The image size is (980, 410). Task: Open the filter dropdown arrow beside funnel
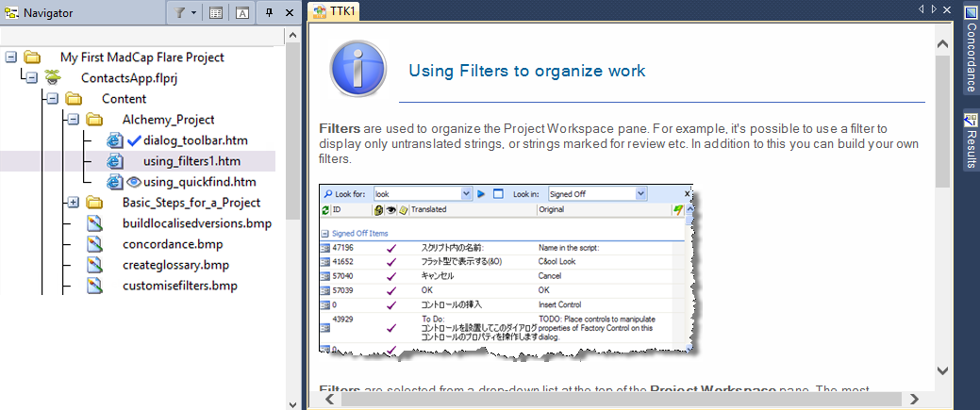click(193, 12)
